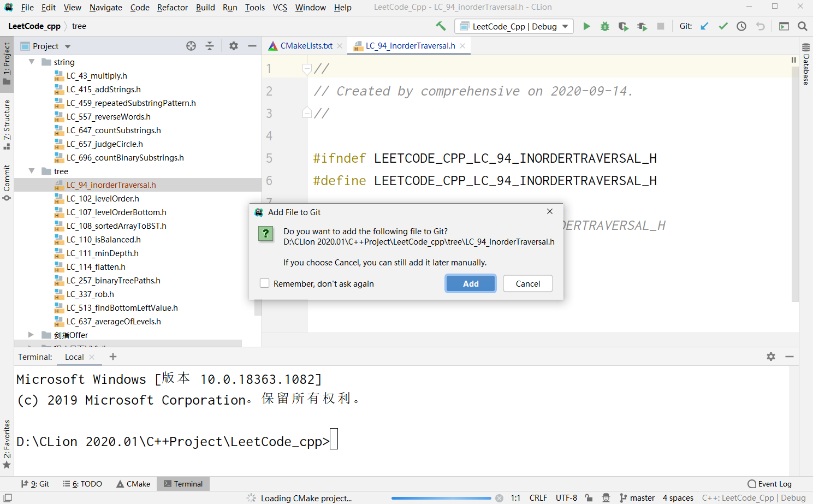Screen dimensions: 813x504
Task: Open the VCS menu
Action: (x=280, y=7)
